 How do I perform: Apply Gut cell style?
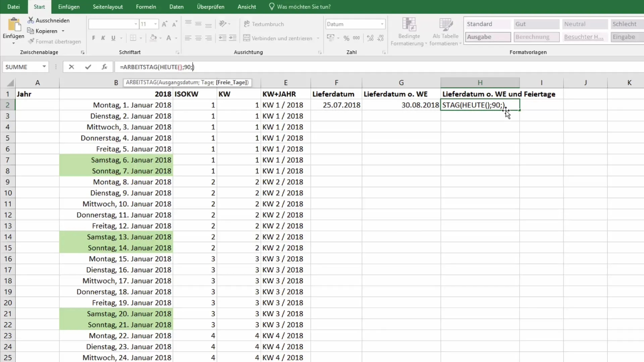(x=537, y=24)
